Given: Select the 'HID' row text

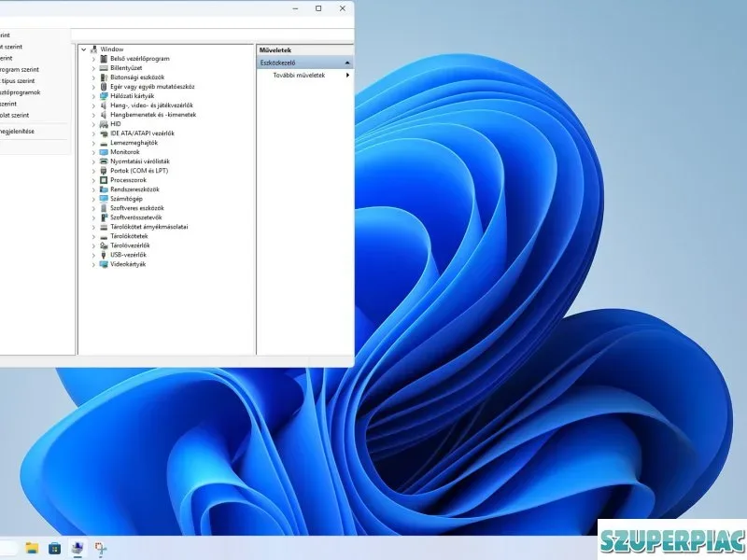Looking at the screenshot, I should 115,124.
